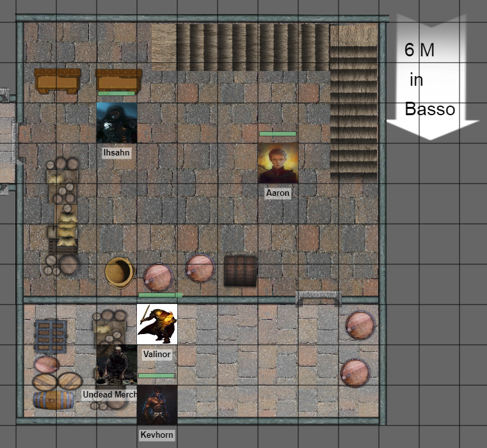This screenshot has height=448, width=487.
Task: Click the dark wooden crate on the floor
Action: [x=241, y=271]
